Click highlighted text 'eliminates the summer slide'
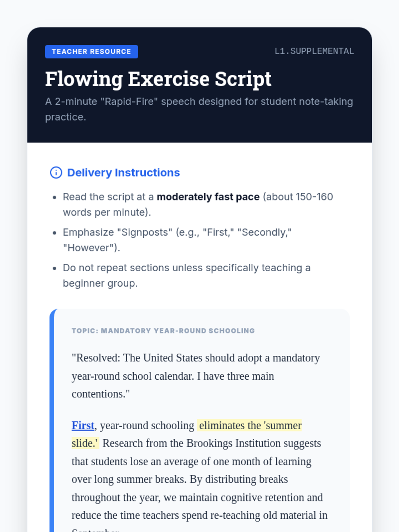399x532 pixels. [187, 434]
